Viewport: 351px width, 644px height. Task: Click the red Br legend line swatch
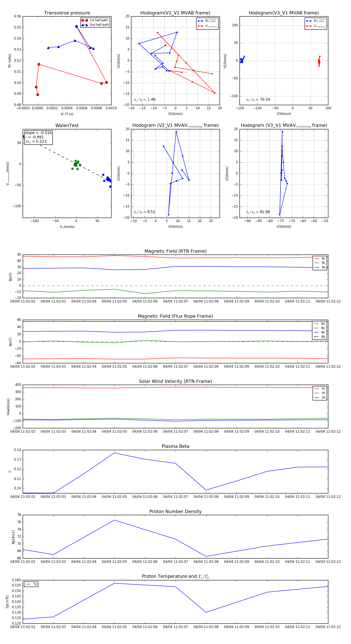[x=316, y=259]
